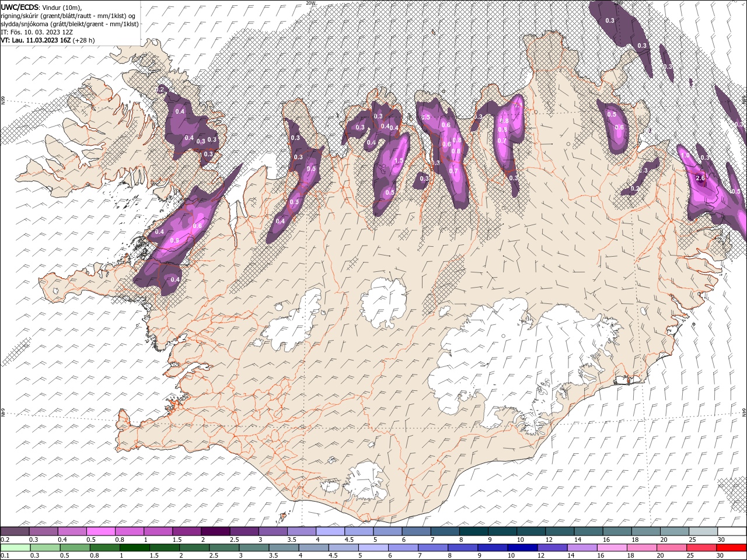Click the grey-purple 0.2 swatch in the upper legend
This screenshot has width=747, height=560.
15,531
